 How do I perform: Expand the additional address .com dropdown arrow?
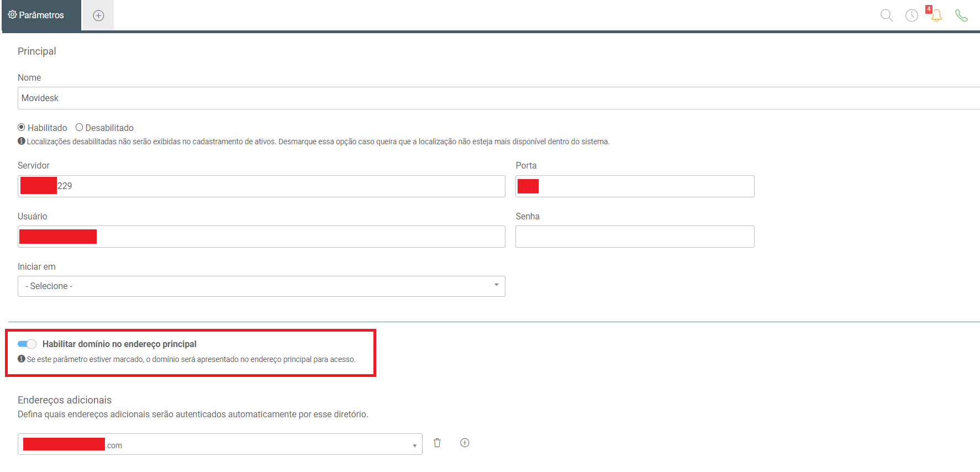(414, 445)
